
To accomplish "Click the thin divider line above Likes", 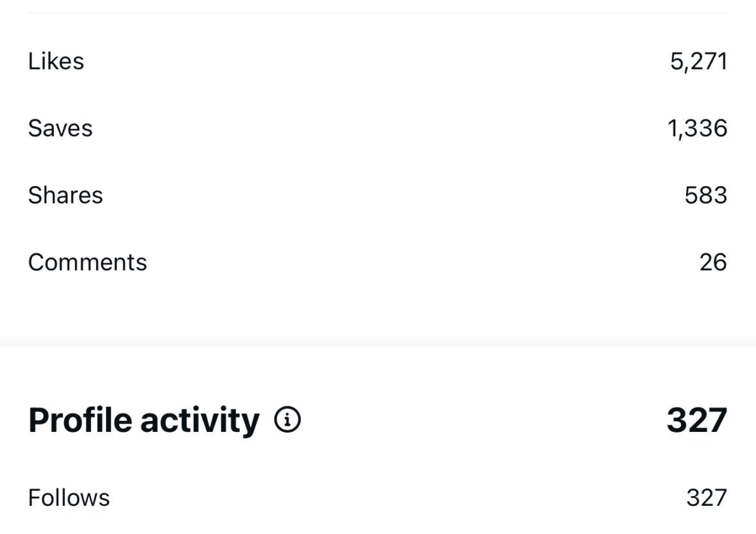I will tap(378, 13).
